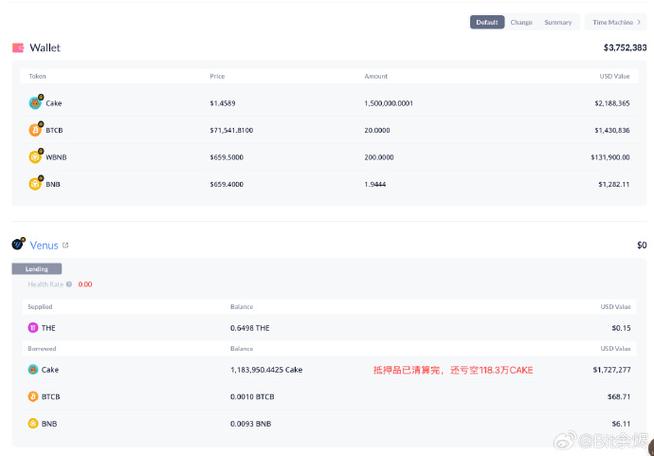654x456 pixels.
Task: Click the Borrowed section header
Action: (x=42, y=348)
